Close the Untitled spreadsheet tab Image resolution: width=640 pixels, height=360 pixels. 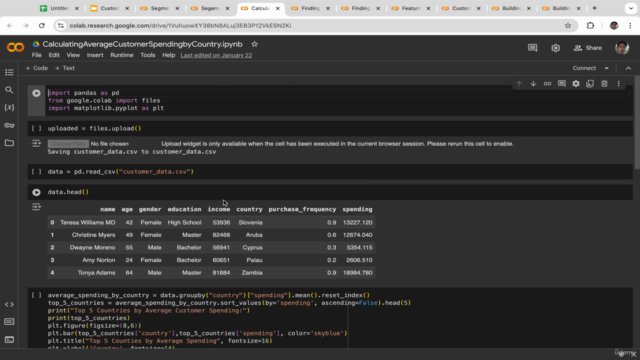click(x=76, y=8)
